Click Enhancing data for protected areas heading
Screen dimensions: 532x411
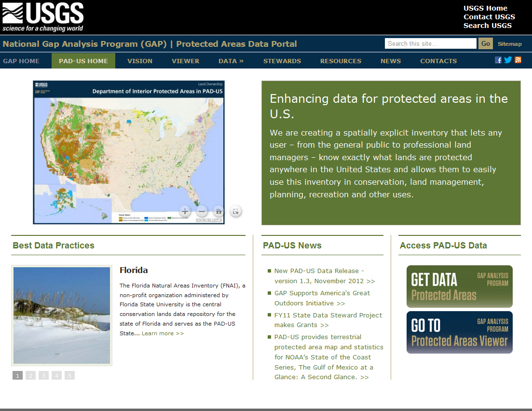[388, 106]
